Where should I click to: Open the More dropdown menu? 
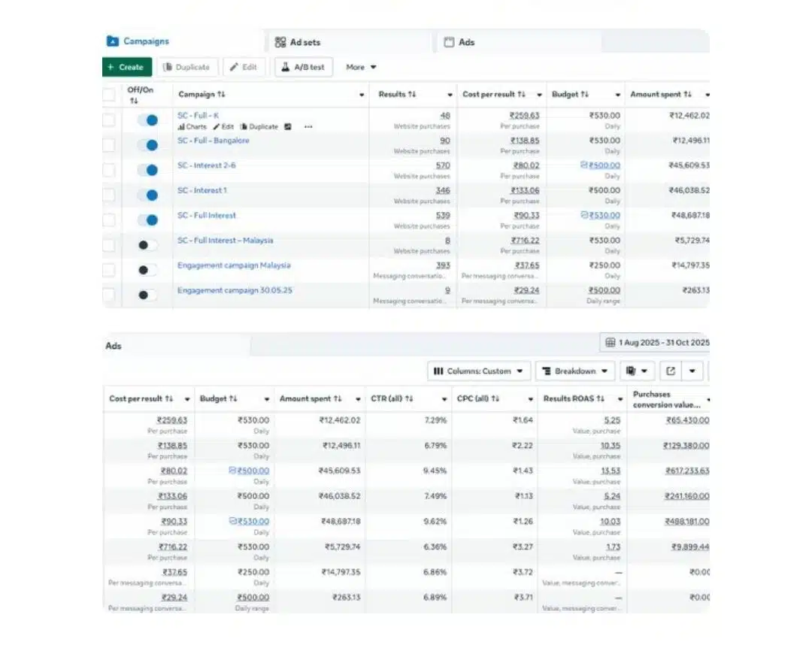coord(361,67)
